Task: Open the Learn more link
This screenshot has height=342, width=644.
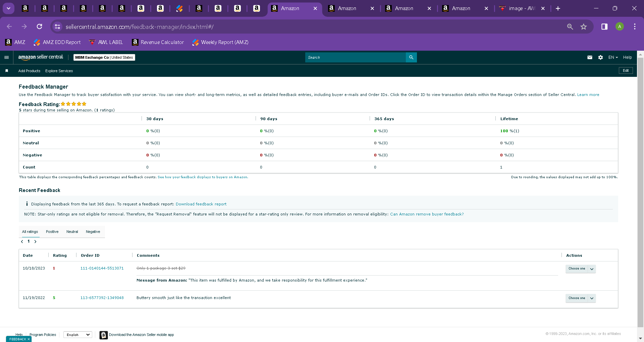Action: click(588, 95)
